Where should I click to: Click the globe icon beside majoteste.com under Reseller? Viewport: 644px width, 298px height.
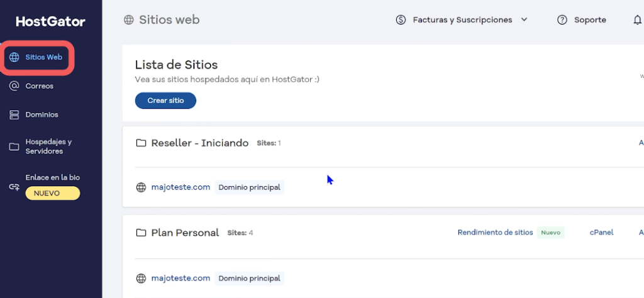pos(141,187)
